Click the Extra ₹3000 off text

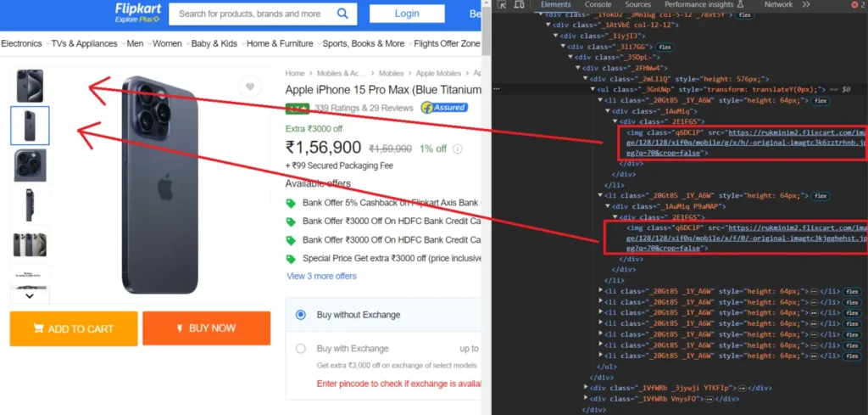314,128
